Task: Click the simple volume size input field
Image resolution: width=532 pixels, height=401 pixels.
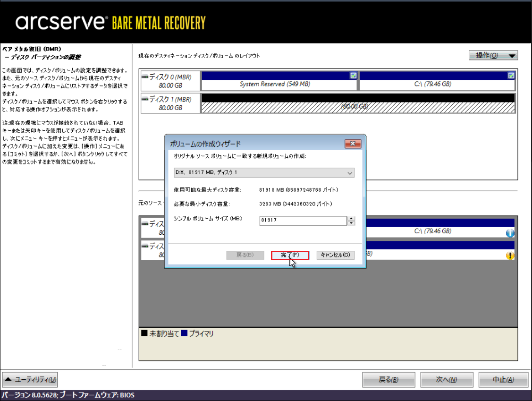Action: pos(303,221)
